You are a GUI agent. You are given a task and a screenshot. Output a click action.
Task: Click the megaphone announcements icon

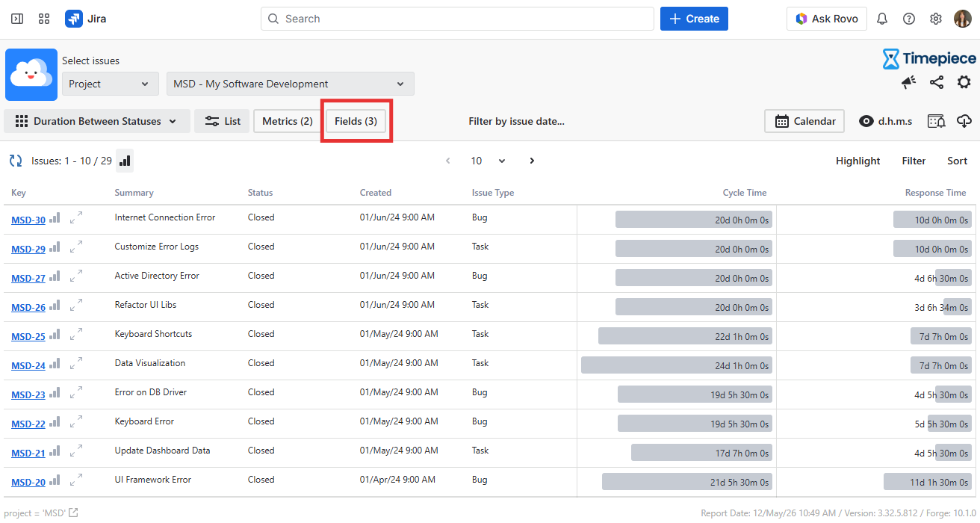click(x=909, y=82)
